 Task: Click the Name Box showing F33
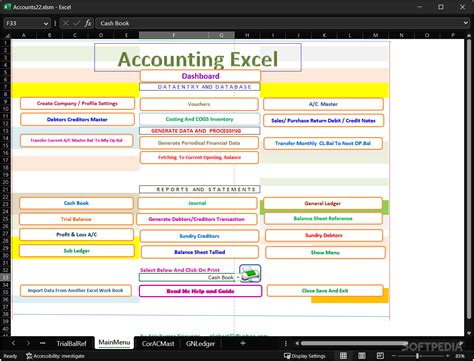click(23, 23)
